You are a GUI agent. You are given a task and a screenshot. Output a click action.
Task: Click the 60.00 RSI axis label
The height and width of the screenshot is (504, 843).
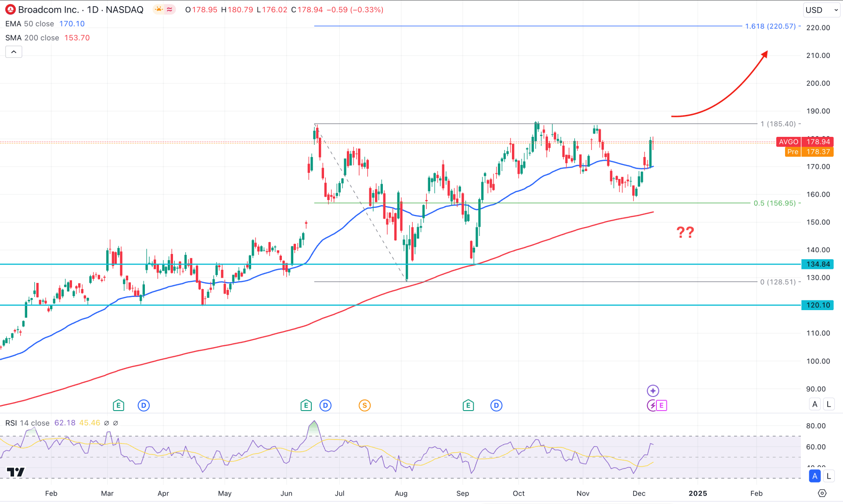tap(816, 447)
